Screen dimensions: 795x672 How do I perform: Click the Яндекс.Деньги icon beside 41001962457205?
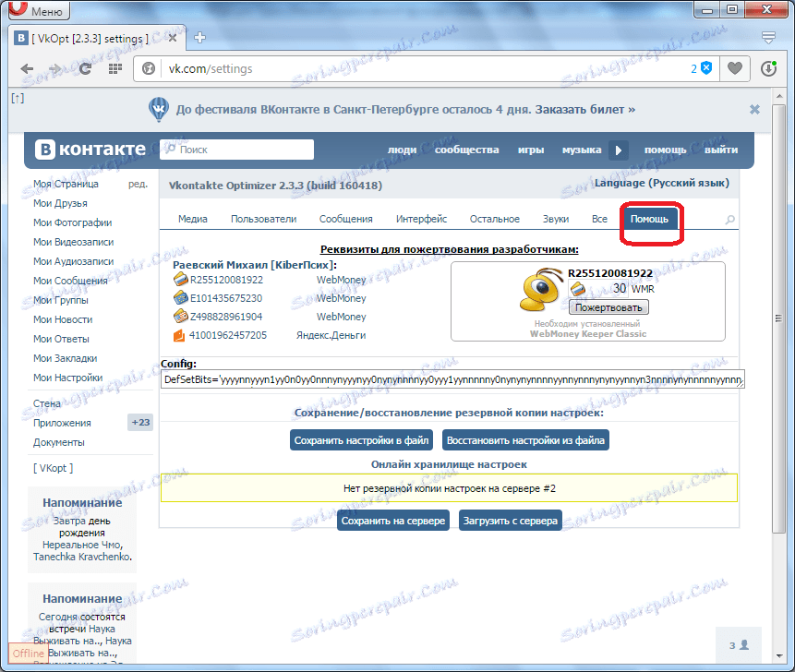coord(179,335)
